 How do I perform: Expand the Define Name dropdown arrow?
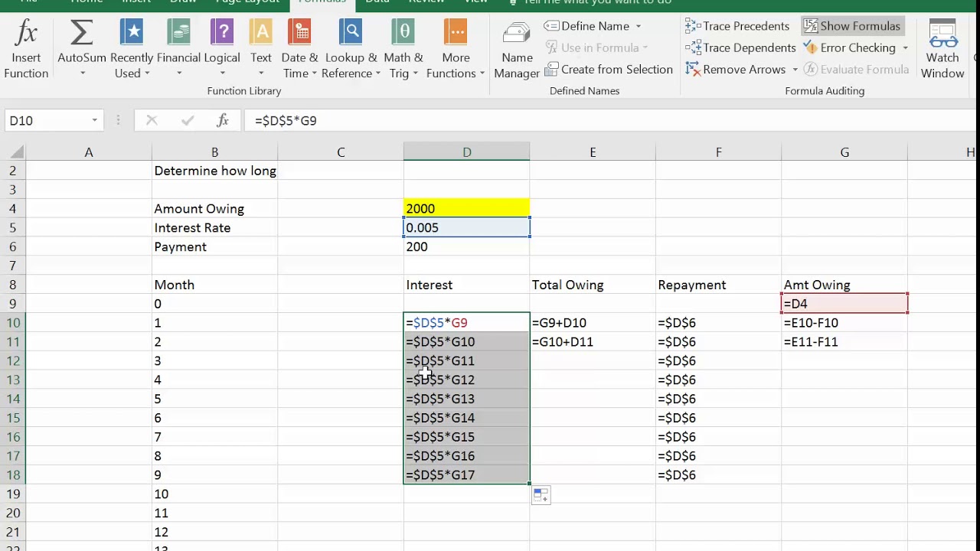point(638,26)
